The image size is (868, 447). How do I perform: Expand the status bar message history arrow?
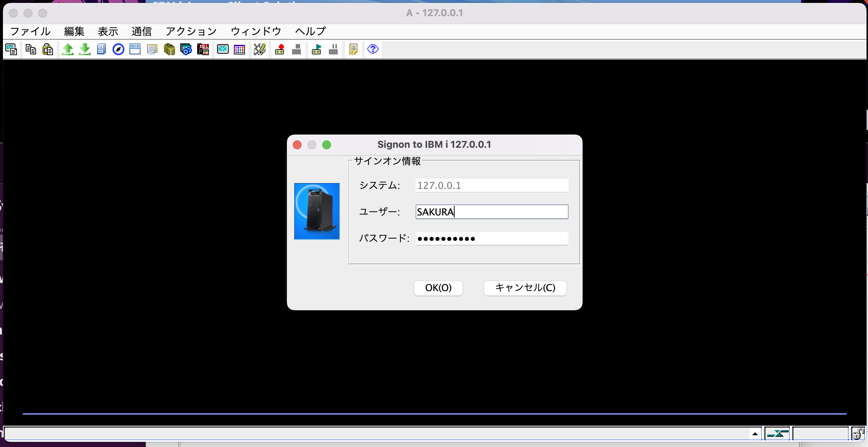[755, 434]
